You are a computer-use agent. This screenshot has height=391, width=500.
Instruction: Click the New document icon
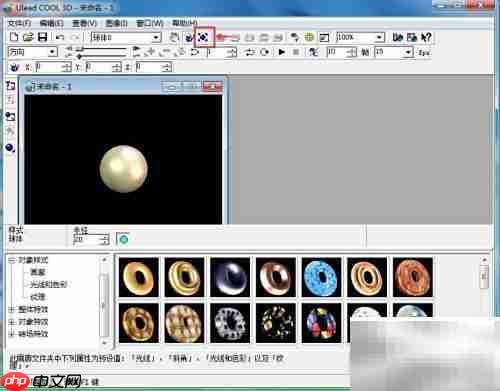point(14,37)
